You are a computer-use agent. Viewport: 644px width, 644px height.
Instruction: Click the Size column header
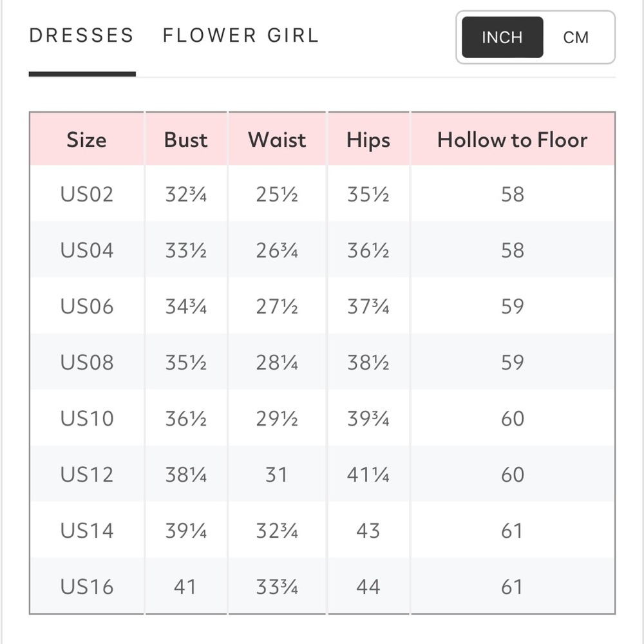click(x=87, y=139)
